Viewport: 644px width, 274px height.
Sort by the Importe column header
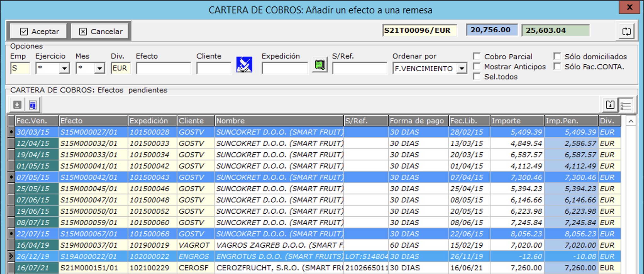[517, 121]
